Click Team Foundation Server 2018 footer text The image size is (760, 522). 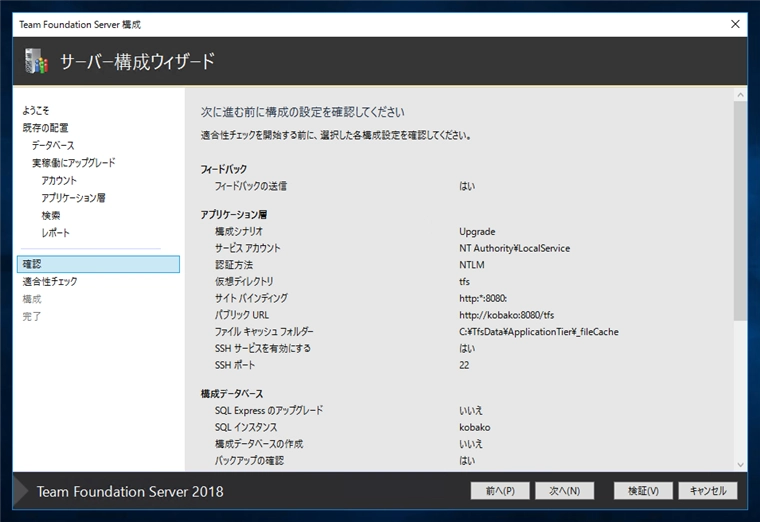click(x=130, y=491)
